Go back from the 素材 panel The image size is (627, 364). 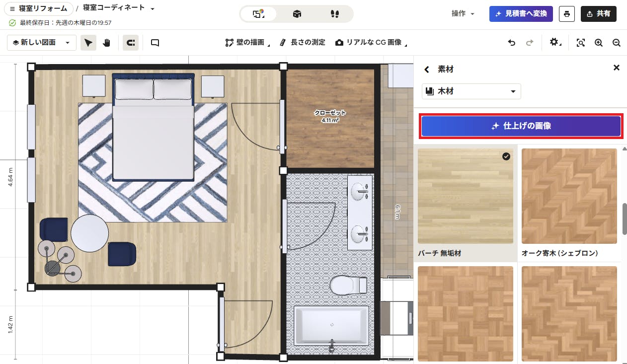(x=426, y=70)
